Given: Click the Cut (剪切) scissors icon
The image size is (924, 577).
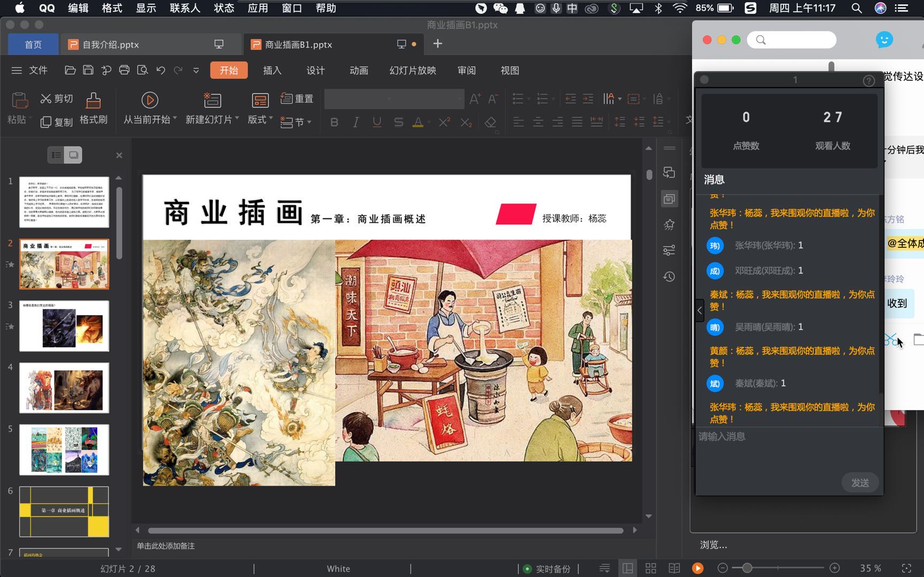Looking at the screenshot, I should (x=46, y=99).
